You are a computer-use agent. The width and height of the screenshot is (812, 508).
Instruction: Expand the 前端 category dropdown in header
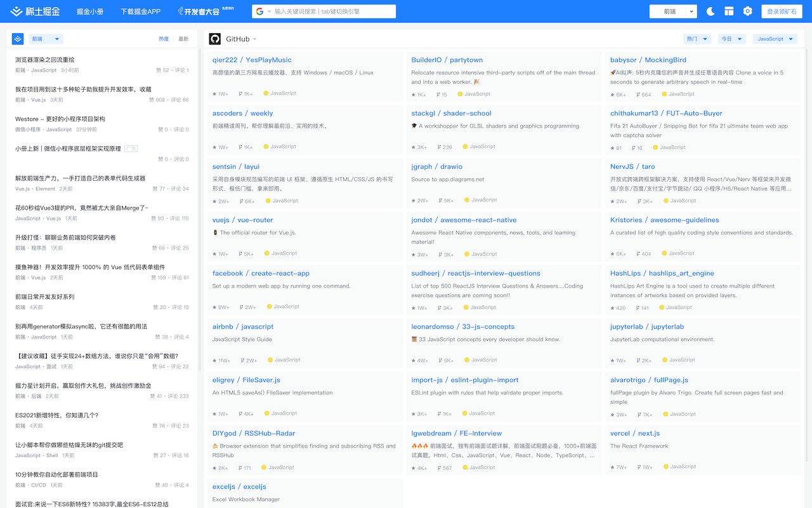[x=673, y=11]
